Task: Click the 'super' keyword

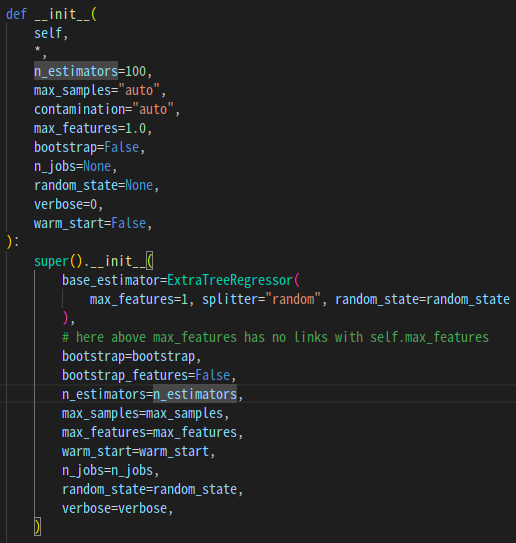Action: click(x=52, y=261)
